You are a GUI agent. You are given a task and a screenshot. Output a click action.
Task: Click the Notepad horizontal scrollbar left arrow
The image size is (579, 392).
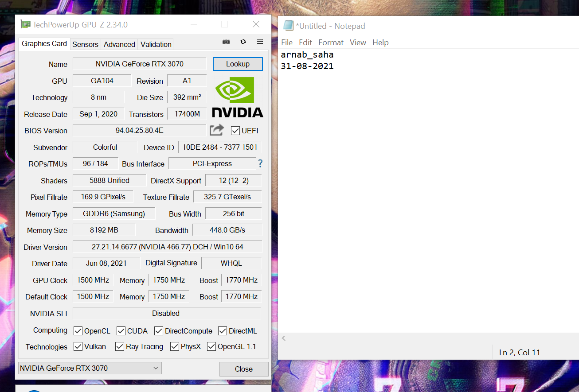click(x=284, y=338)
